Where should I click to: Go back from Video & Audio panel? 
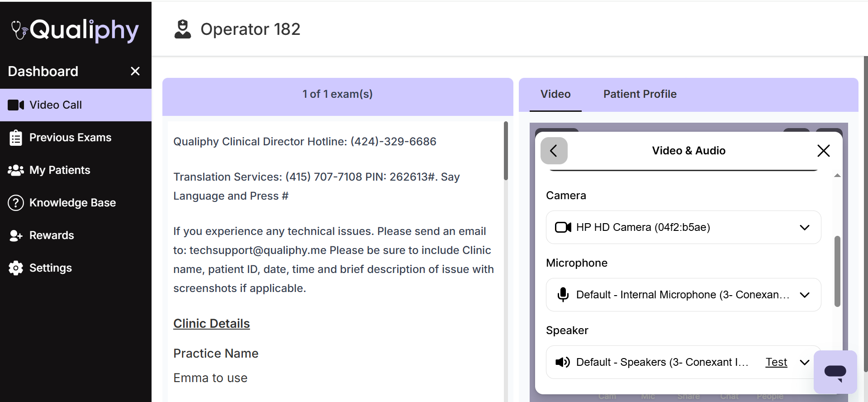554,151
